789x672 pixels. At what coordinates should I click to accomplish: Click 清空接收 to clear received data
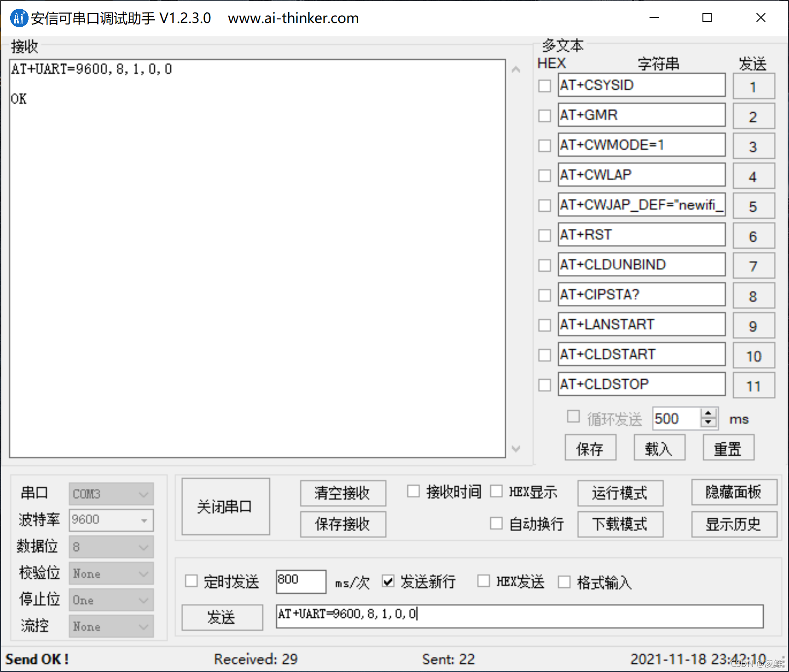coord(343,493)
